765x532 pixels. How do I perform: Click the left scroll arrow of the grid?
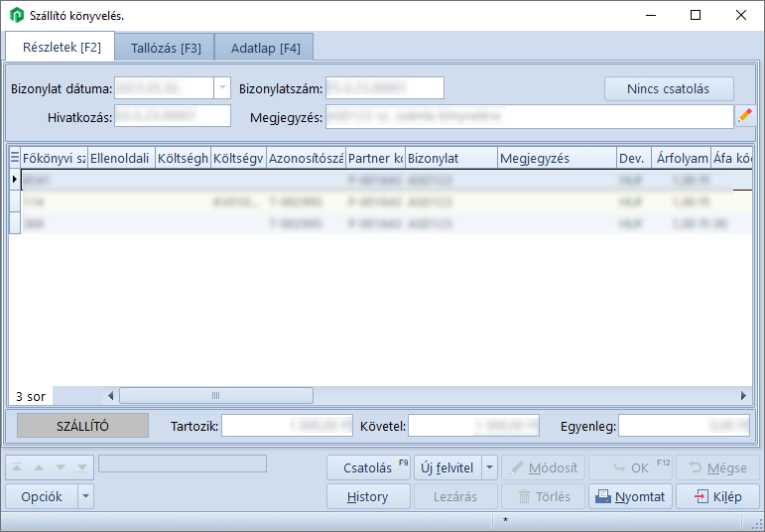[110, 395]
